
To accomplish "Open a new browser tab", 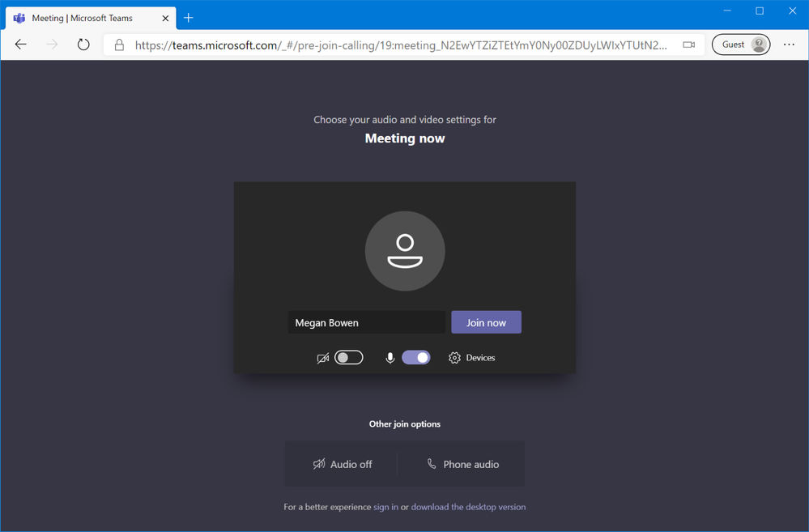I will click(x=189, y=18).
